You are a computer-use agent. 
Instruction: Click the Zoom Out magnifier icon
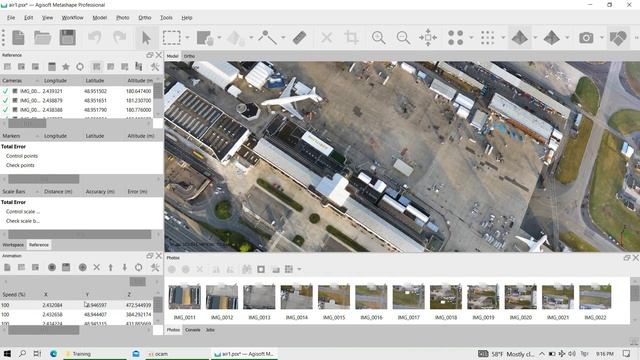click(403, 38)
